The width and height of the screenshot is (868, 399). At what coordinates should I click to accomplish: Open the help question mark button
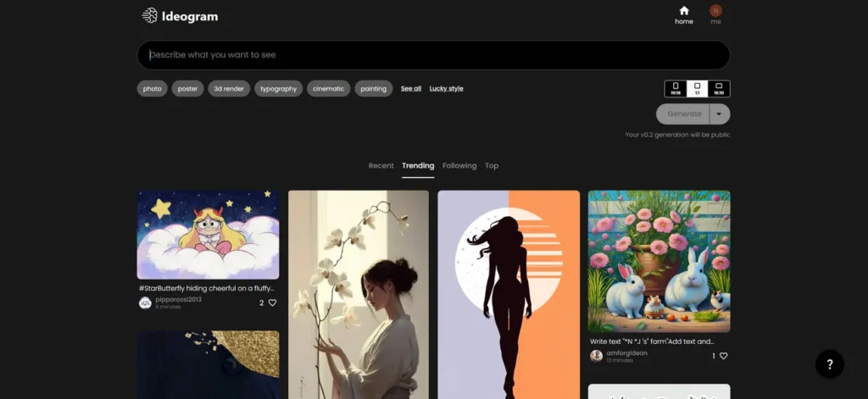pos(829,363)
